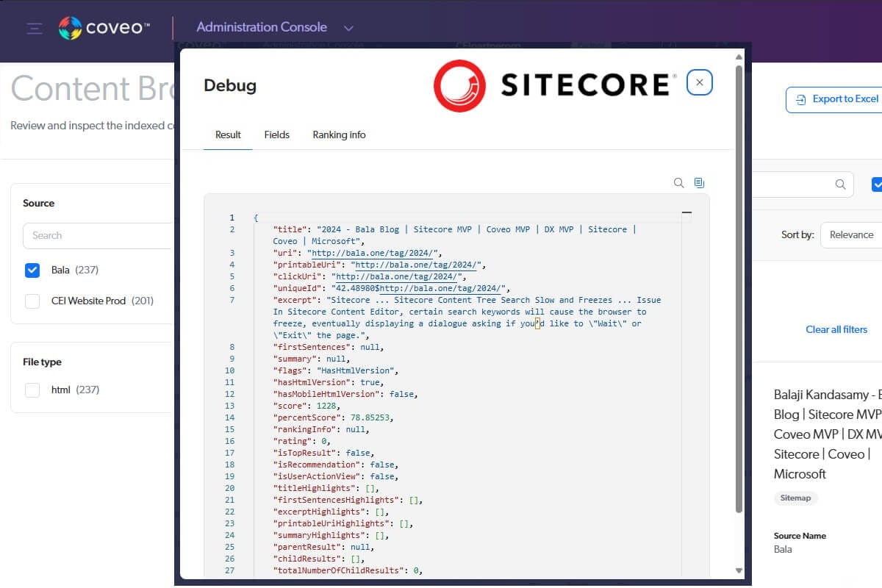The image size is (882, 588).
Task: Click the Clear all filters link
Action: tap(836, 329)
